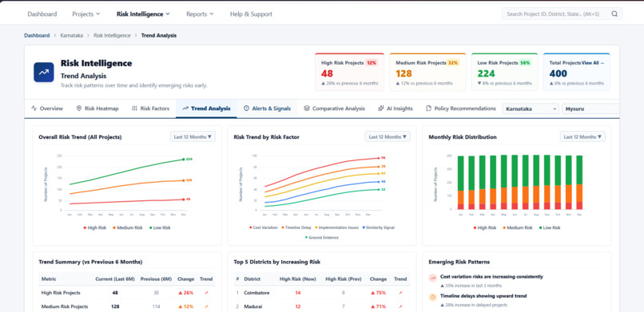Click the Risk Heatmap pin icon
644x312 pixels.
tap(79, 109)
